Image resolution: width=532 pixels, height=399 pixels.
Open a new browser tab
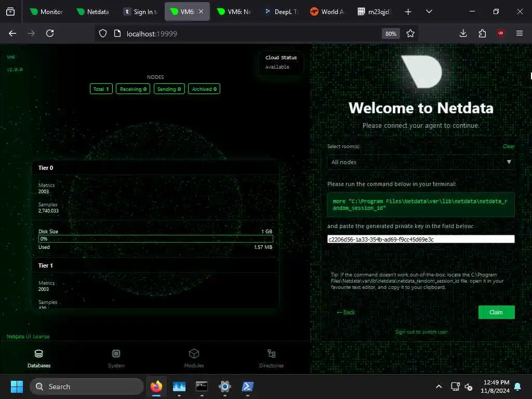coord(408,12)
